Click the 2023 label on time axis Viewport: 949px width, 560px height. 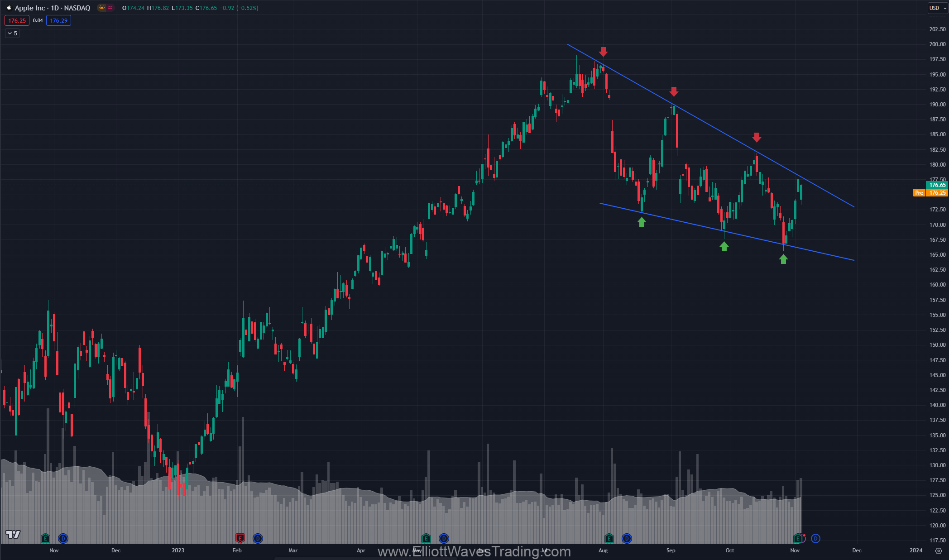[178, 550]
